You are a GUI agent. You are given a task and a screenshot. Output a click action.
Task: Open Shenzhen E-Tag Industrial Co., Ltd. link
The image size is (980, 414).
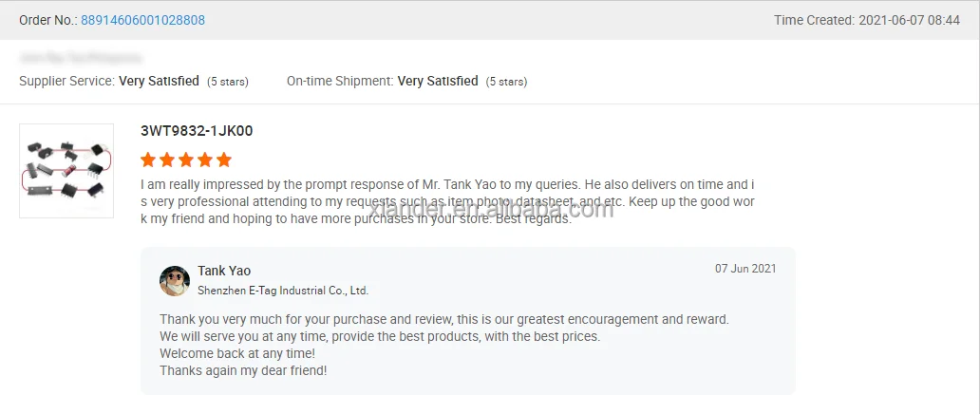point(283,291)
